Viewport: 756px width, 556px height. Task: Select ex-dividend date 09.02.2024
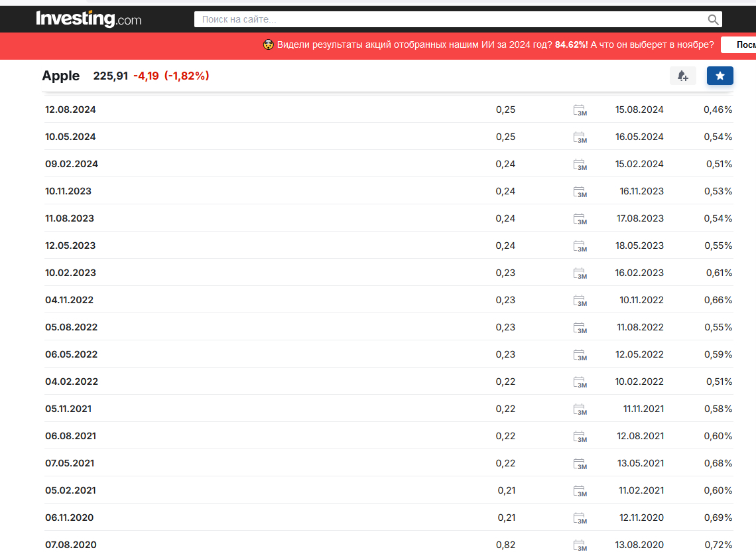click(72, 164)
